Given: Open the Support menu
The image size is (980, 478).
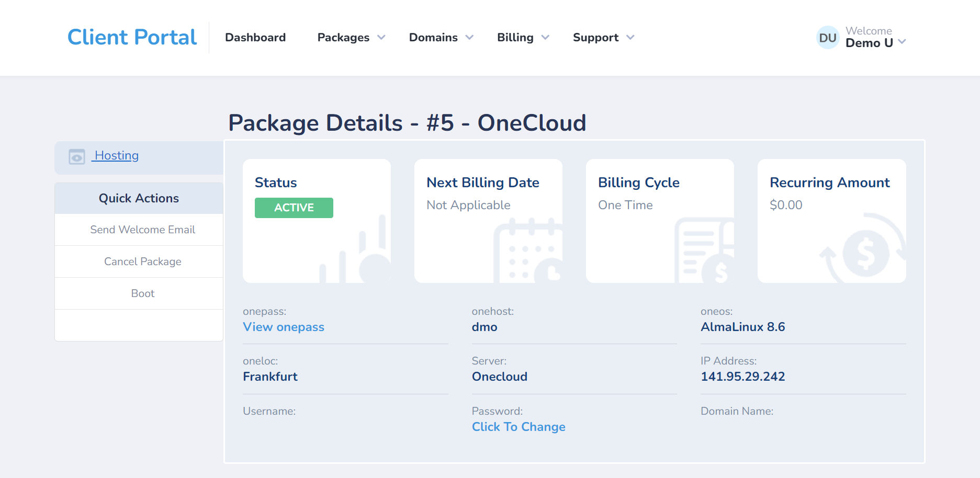Looking at the screenshot, I should tap(595, 38).
